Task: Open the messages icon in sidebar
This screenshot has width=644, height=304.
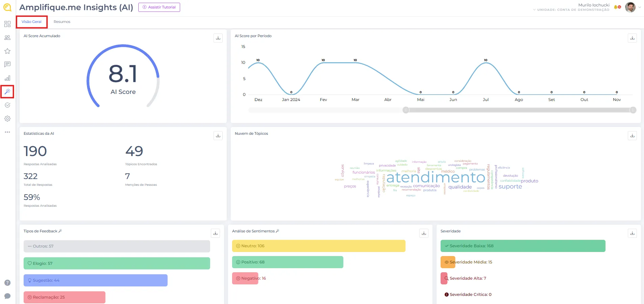Action: click(x=7, y=64)
